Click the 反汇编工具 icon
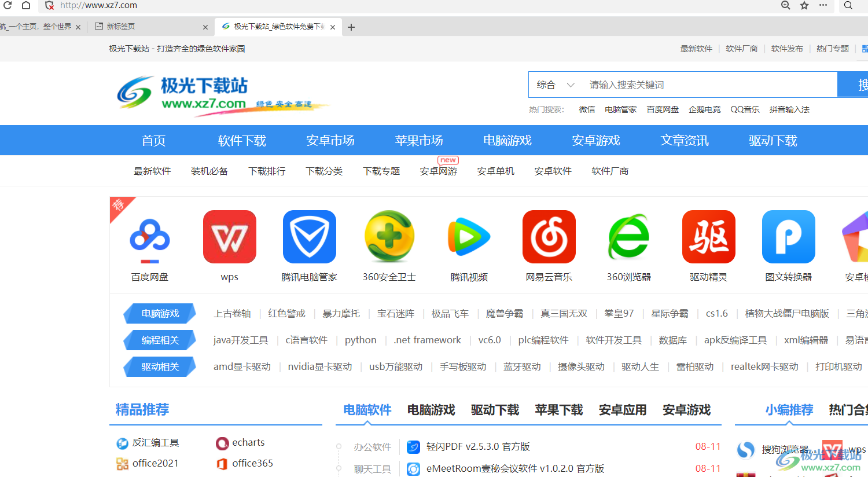 click(122, 443)
